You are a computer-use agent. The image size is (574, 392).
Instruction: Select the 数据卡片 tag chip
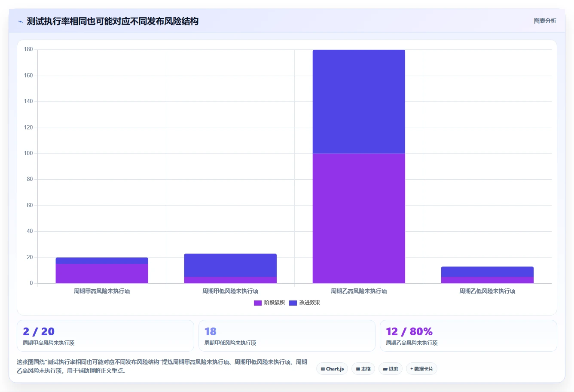coord(421,369)
